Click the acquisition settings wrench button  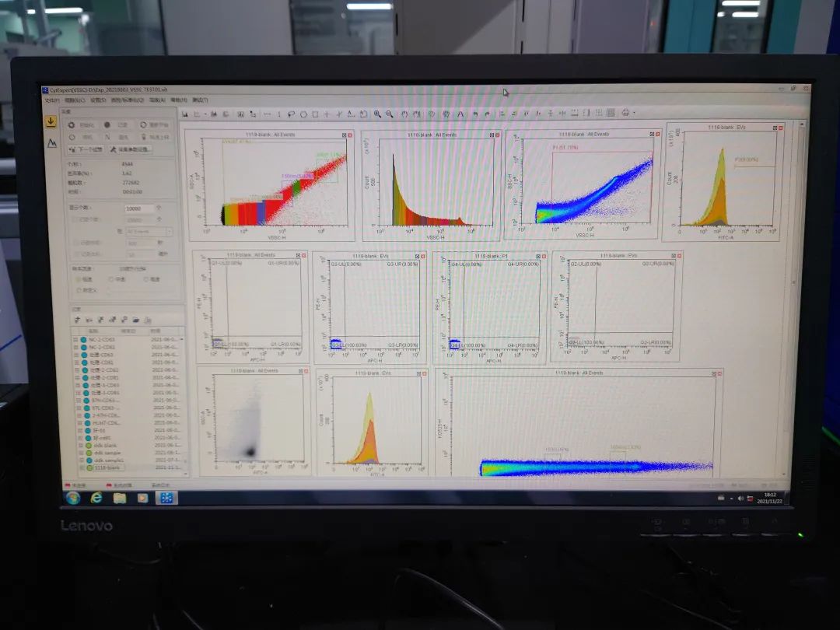(x=131, y=149)
